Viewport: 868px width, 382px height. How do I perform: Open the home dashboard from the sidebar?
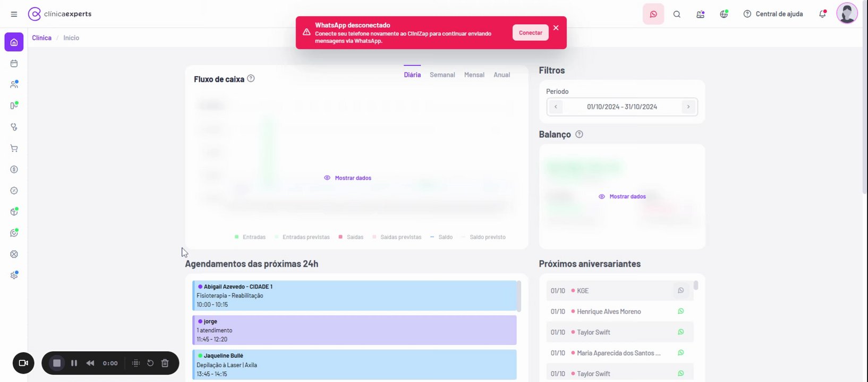click(x=14, y=42)
